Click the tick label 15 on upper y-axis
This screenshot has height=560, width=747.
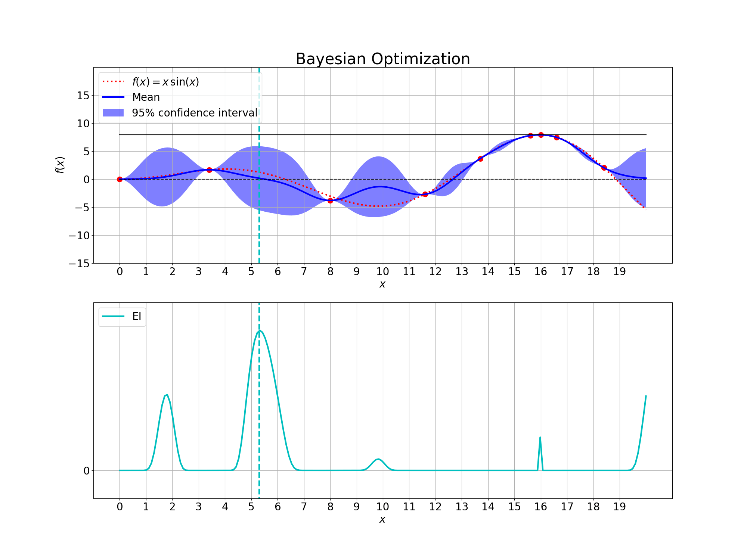(x=83, y=96)
